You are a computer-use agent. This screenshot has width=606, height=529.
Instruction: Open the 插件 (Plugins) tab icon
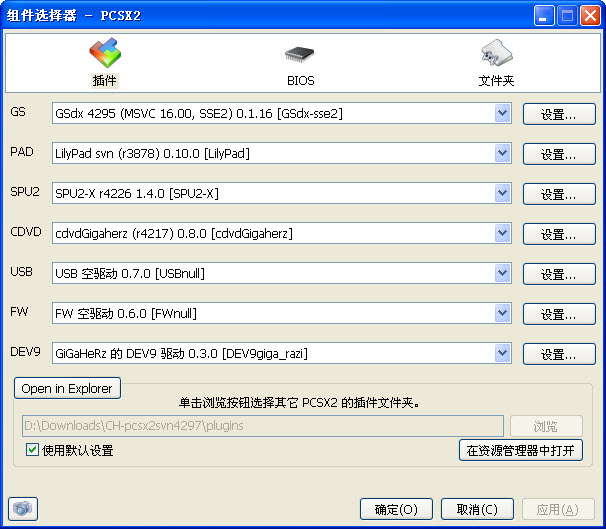coord(105,53)
